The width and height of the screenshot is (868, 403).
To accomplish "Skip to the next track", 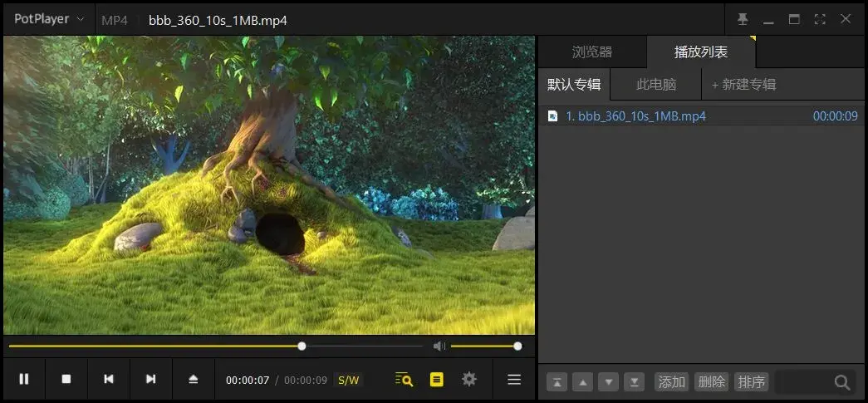I will (150, 379).
